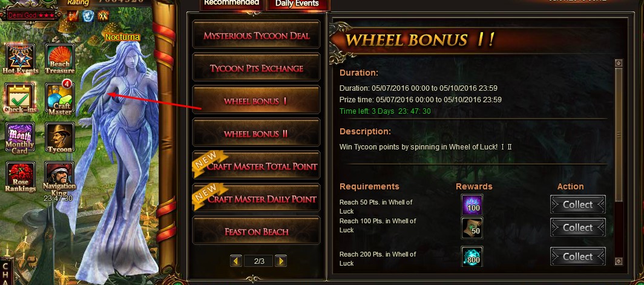
Task: Open the Craft Master icon
Action: [60, 98]
